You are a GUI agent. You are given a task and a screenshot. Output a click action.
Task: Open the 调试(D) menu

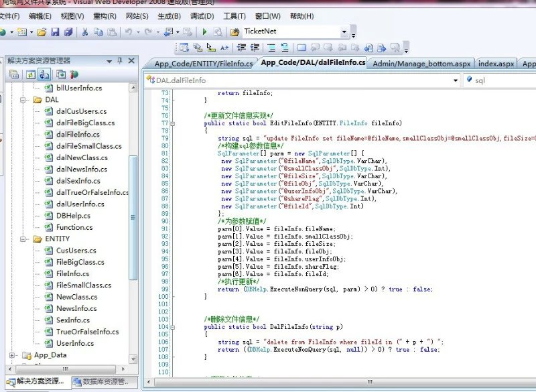click(202, 16)
